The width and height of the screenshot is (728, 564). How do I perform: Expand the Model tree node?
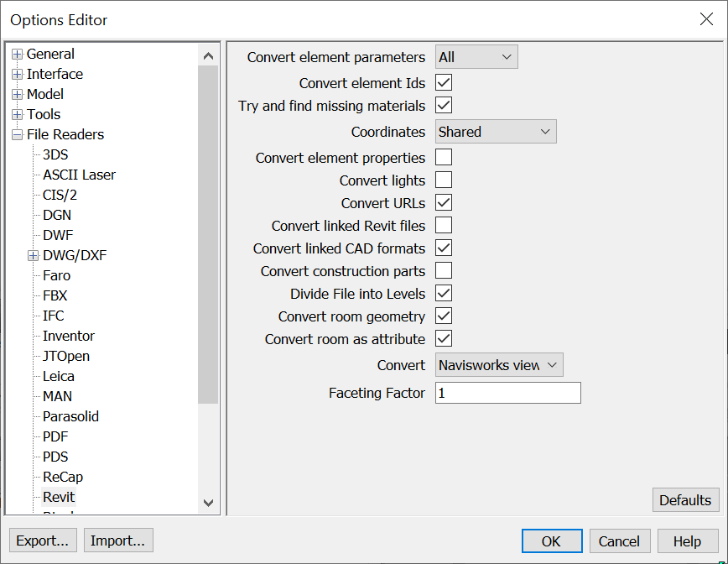tap(18, 94)
